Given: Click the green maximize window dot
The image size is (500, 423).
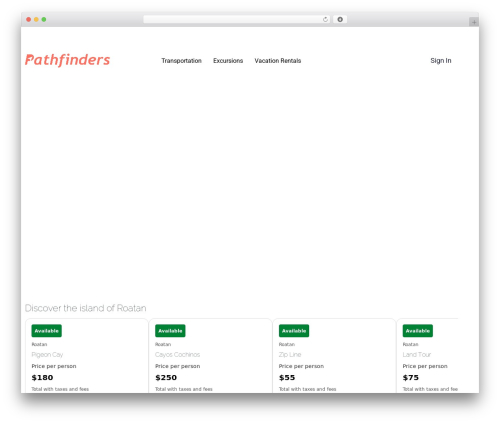Looking at the screenshot, I should pos(44,19).
